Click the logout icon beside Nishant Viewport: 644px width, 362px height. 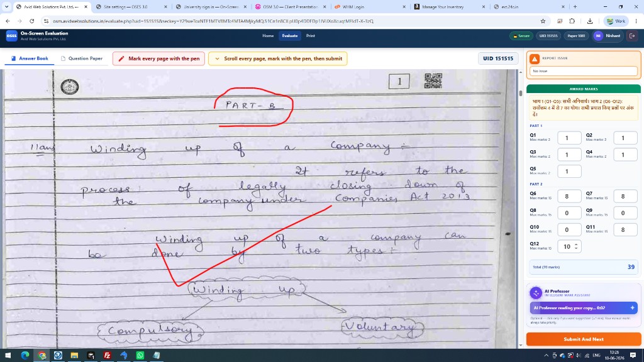632,36
